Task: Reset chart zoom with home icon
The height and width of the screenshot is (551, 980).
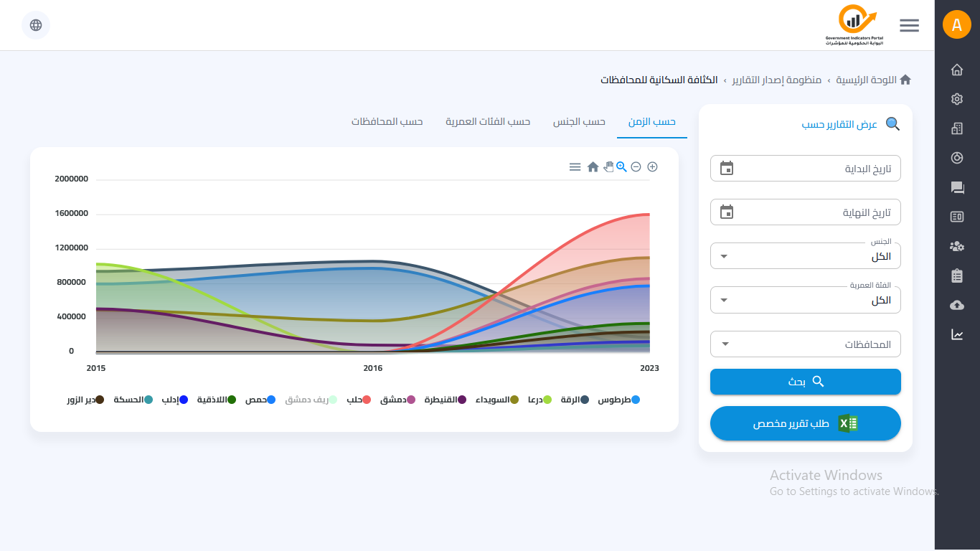Action: click(x=593, y=167)
